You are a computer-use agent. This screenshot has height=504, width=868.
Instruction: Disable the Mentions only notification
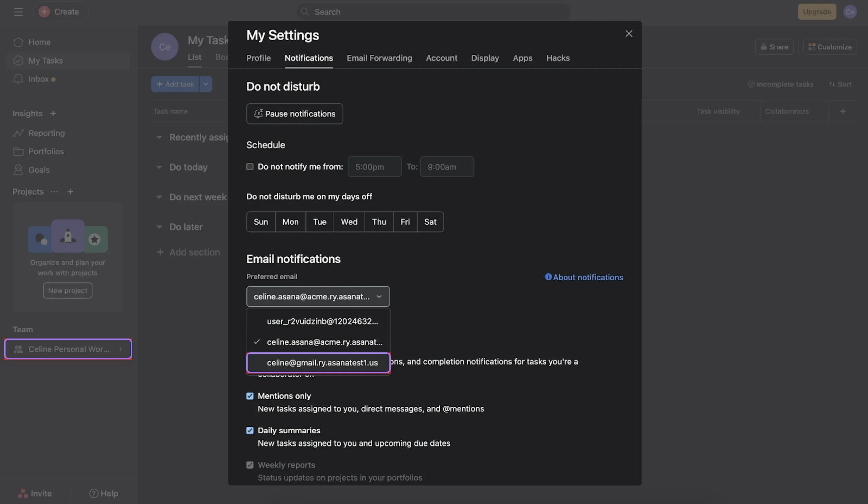pos(250,395)
